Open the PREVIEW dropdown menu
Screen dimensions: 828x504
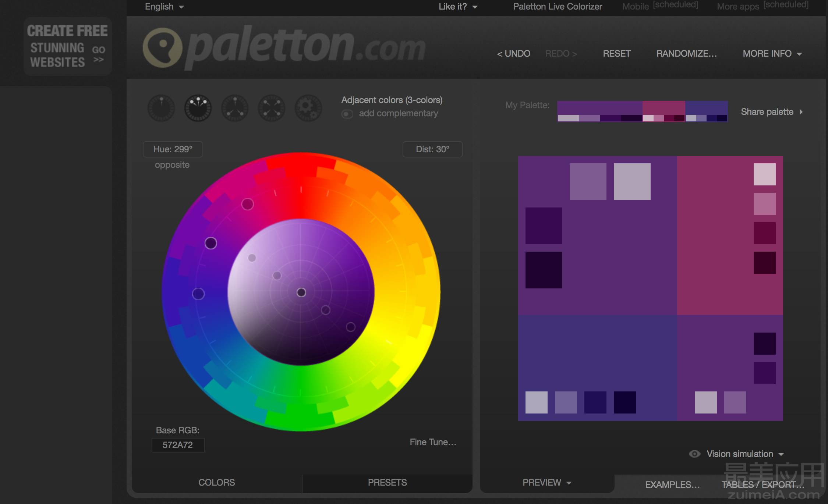point(547,482)
